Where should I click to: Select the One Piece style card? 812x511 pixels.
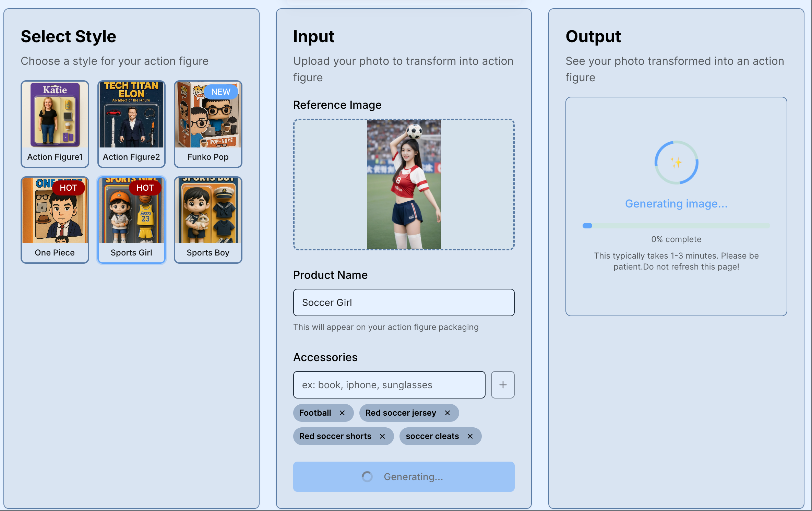click(x=55, y=220)
